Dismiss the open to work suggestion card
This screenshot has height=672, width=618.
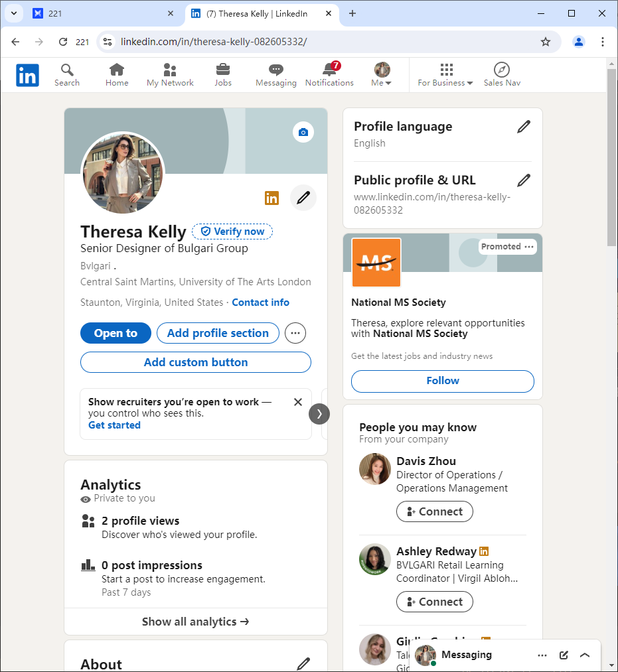tap(297, 402)
